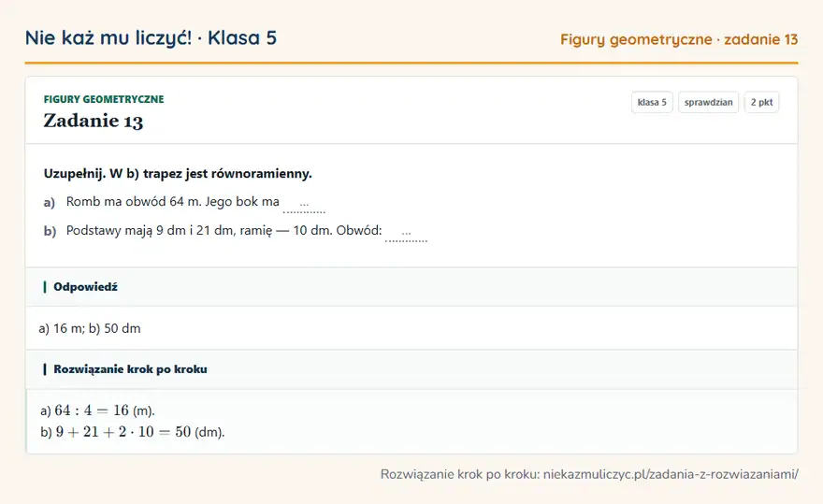Click the solution step '9 + 21 + 2 · 10 = 50 (dm)'
823x504 pixels.
tap(140, 432)
